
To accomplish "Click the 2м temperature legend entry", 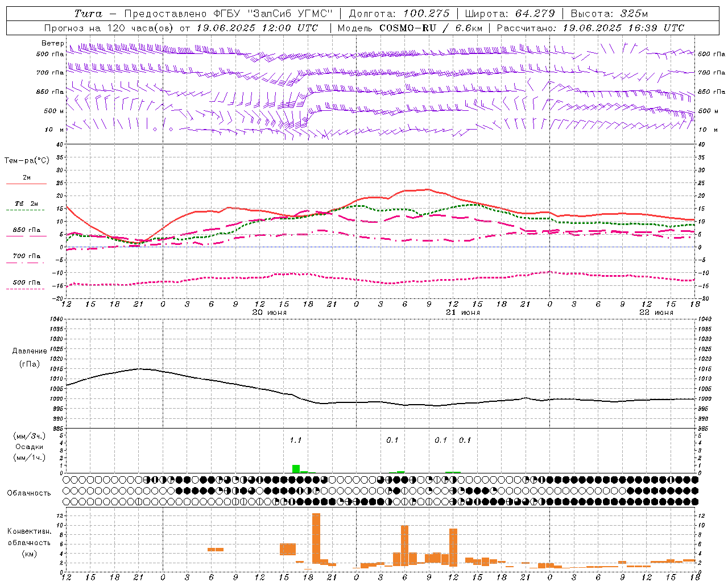I will click(27, 178).
